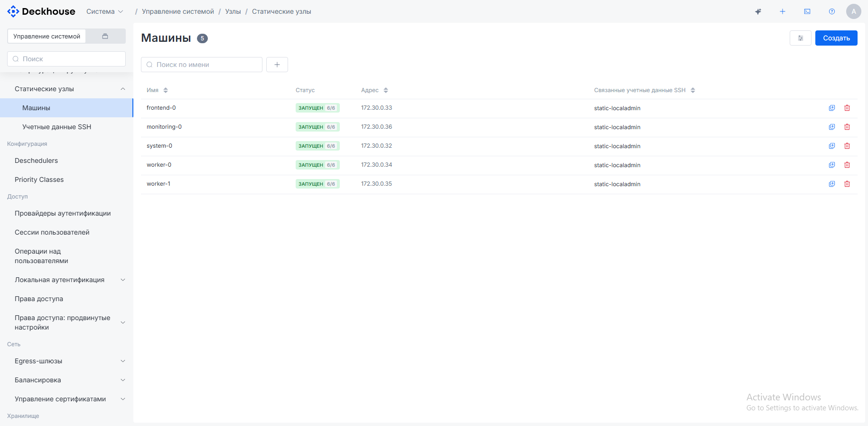Open the worker-0 machine row
The height and width of the screenshot is (426, 868).
(499, 165)
